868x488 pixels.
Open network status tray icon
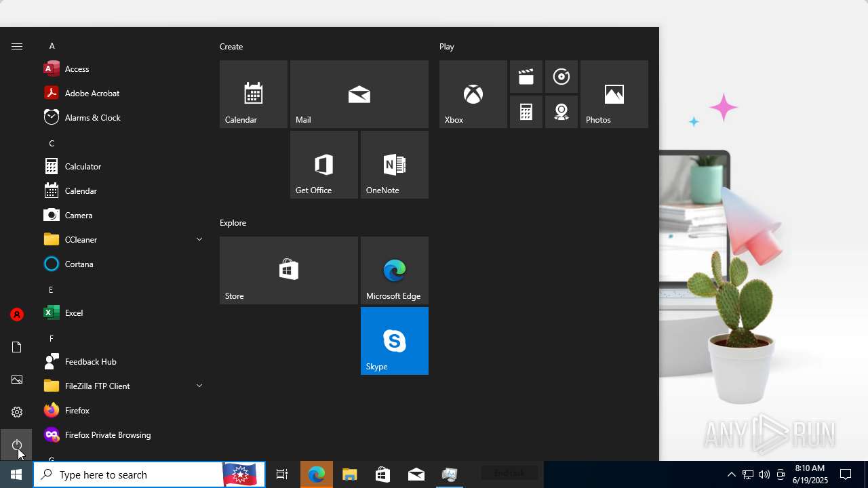coord(747,474)
